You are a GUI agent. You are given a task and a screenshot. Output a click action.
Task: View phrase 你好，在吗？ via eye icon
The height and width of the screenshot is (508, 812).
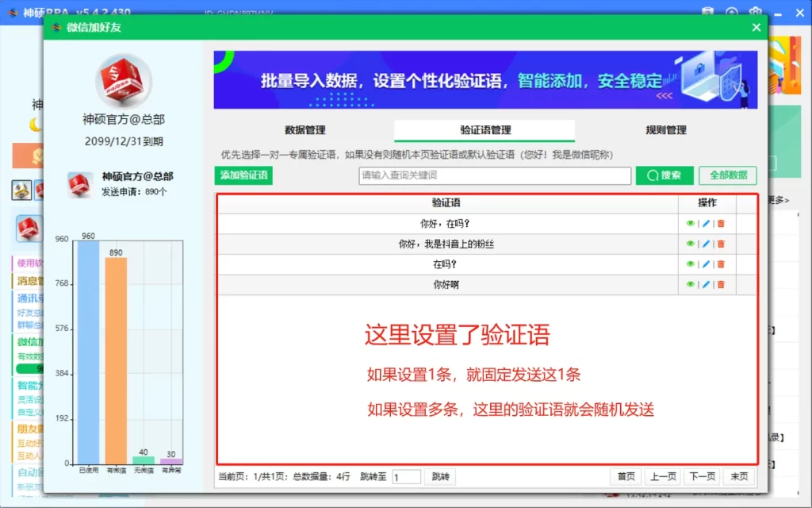[691, 223]
